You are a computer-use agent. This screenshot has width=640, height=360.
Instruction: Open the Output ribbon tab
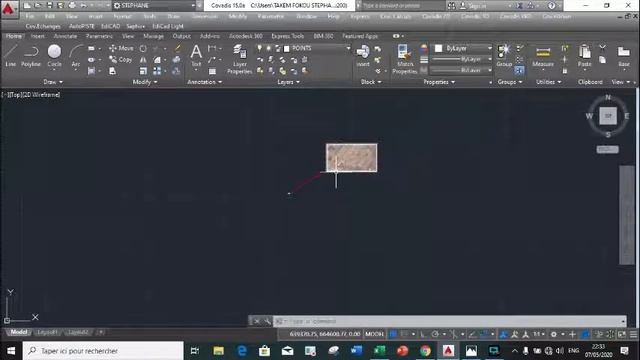181,36
